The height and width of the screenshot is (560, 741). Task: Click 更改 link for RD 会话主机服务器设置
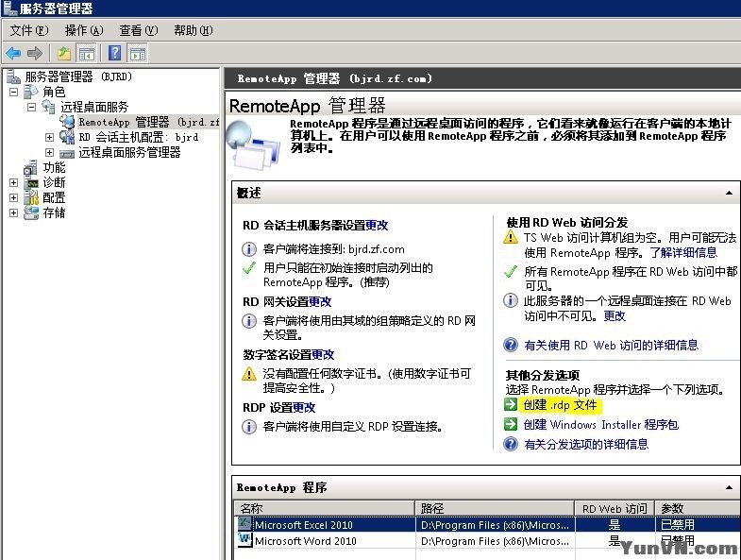(377, 225)
